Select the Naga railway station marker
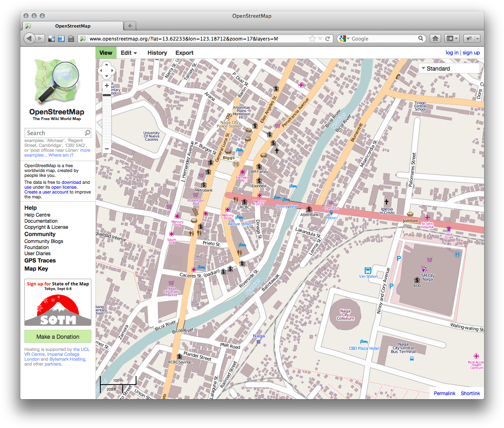 [259, 342]
